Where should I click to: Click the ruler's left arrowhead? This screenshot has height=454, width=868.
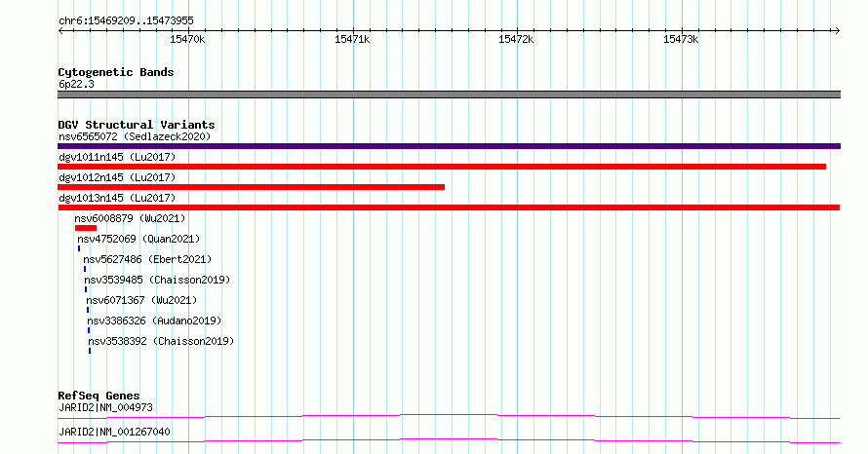[x=60, y=30]
